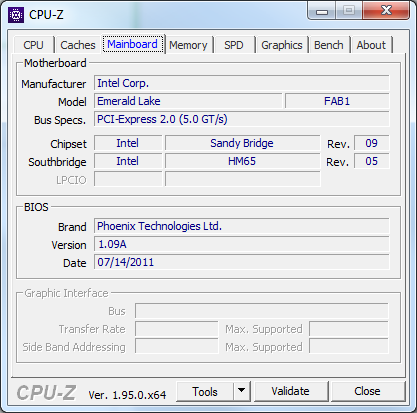Go to the Memory tab
The height and width of the screenshot is (413, 417).
(x=188, y=45)
